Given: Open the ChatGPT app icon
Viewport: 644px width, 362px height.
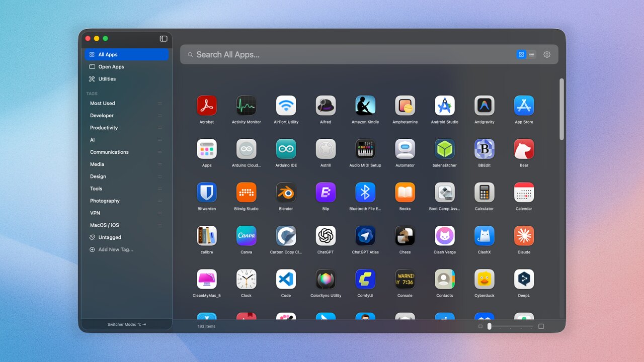Looking at the screenshot, I should tap(326, 236).
